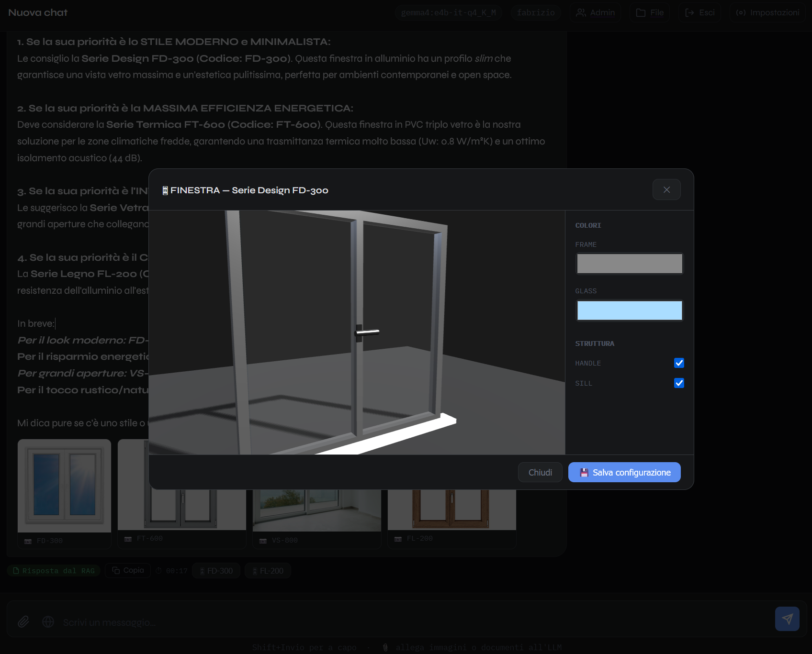Click the FD-300 chip below the reply
This screenshot has width=812, height=654.
pyautogui.click(x=216, y=570)
